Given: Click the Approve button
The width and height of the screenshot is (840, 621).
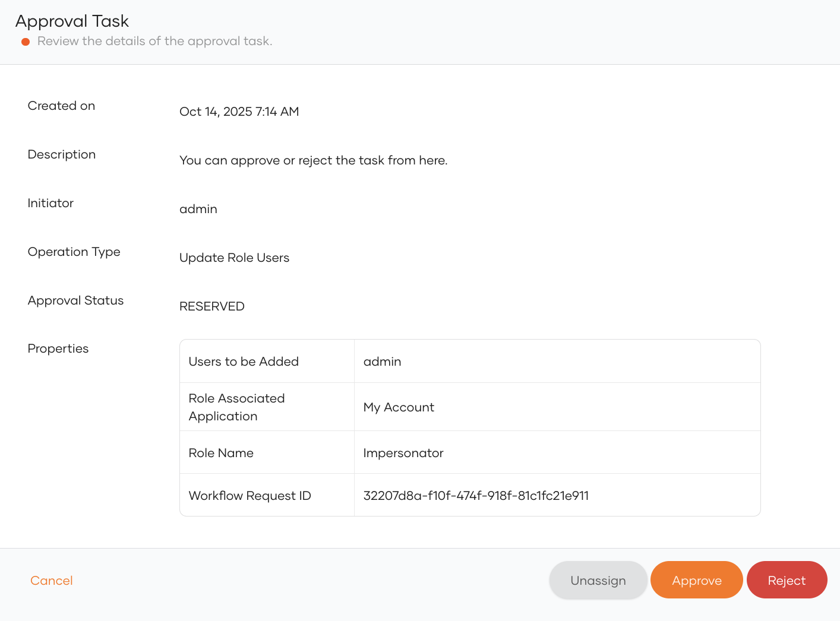Looking at the screenshot, I should coord(696,580).
